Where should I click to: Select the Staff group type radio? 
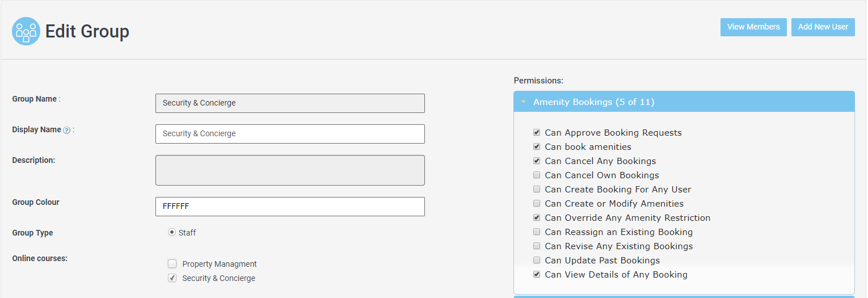pos(172,232)
